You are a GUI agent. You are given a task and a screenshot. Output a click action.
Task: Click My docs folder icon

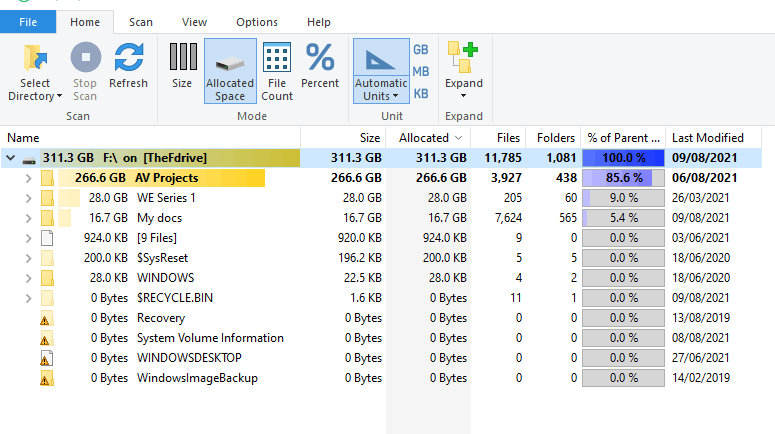tap(47, 218)
